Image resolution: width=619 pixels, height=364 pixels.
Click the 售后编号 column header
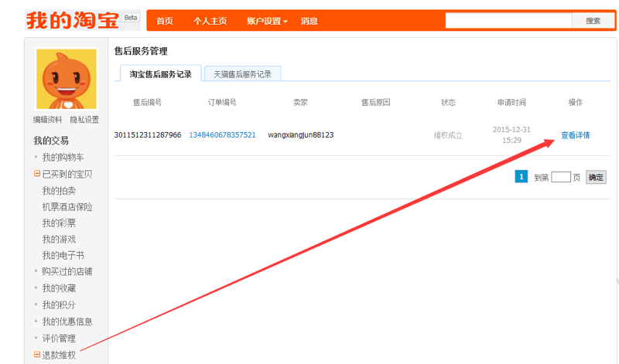coord(147,102)
